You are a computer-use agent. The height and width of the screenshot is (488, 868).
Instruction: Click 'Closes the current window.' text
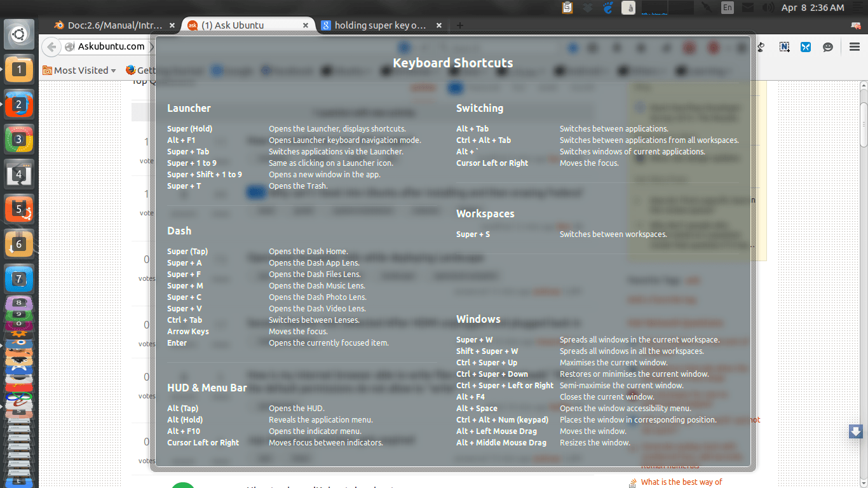(x=607, y=397)
